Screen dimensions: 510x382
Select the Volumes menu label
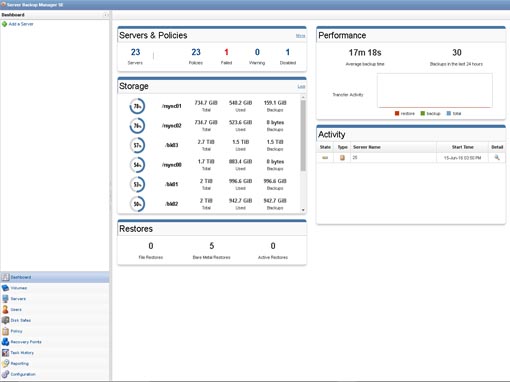pyautogui.click(x=19, y=288)
